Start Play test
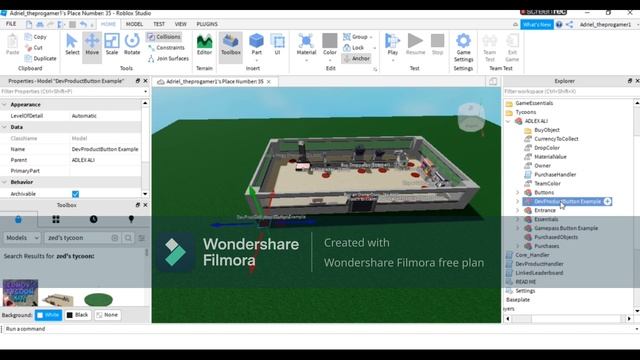The image size is (640, 360). pyautogui.click(x=393, y=44)
